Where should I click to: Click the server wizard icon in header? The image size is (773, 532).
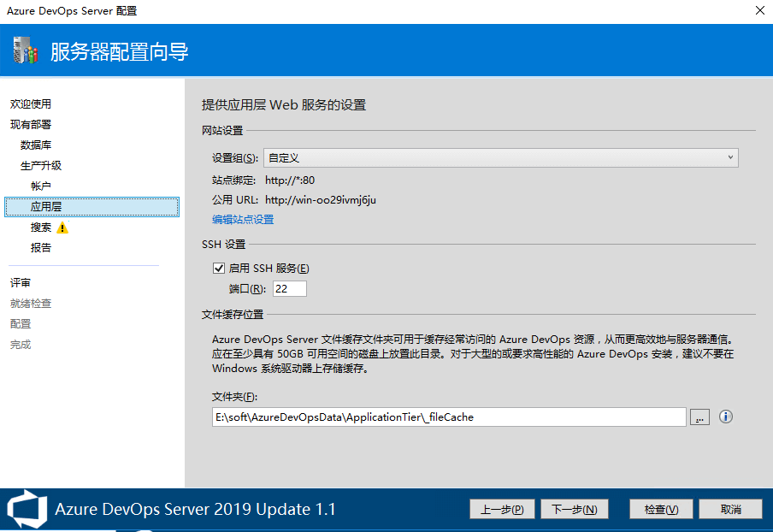(26, 52)
